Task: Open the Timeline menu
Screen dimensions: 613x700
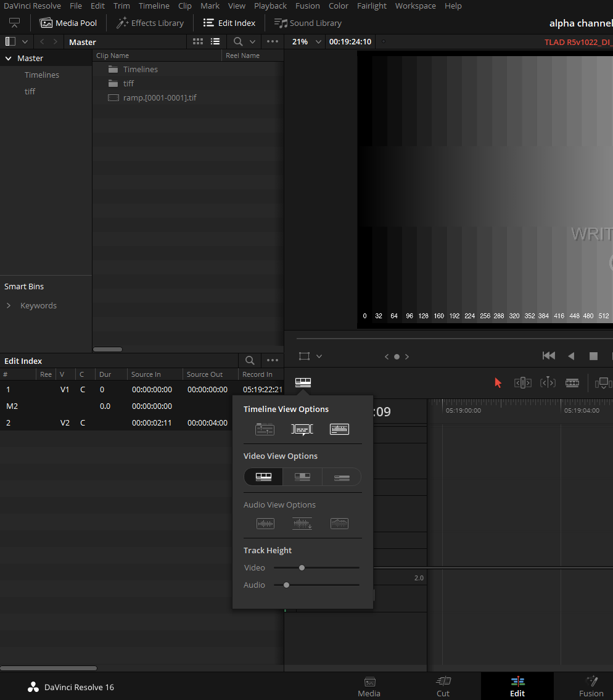Action: click(154, 6)
